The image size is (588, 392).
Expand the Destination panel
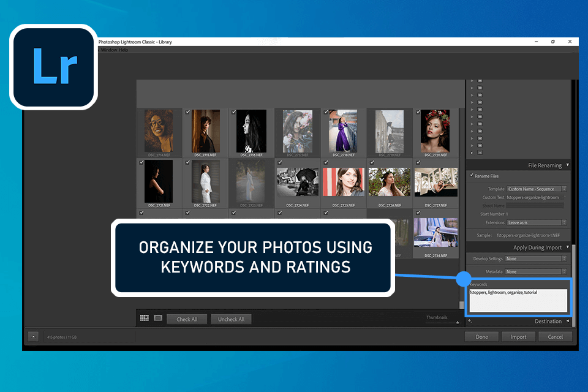(567, 321)
